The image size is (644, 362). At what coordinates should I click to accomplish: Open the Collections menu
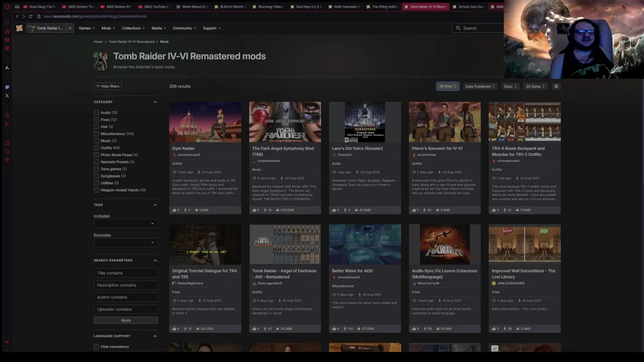coord(133,28)
